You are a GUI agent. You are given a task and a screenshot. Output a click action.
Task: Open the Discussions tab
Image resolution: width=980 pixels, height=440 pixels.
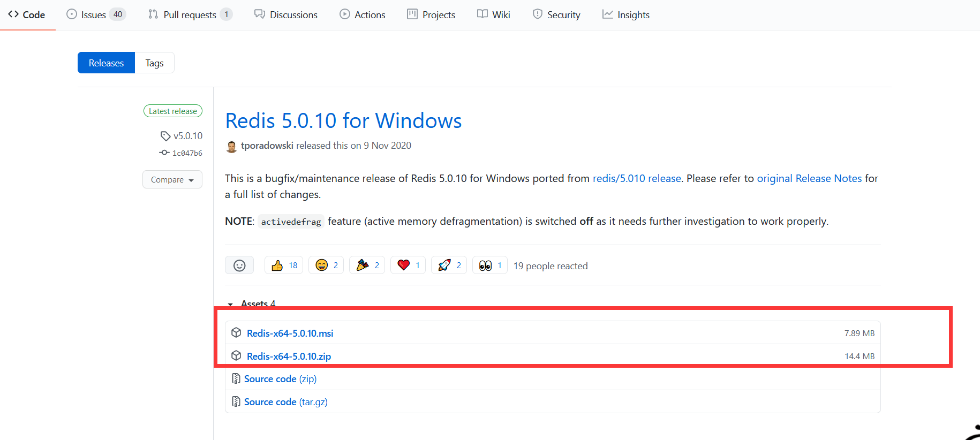pyautogui.click(x=286, y=14)
